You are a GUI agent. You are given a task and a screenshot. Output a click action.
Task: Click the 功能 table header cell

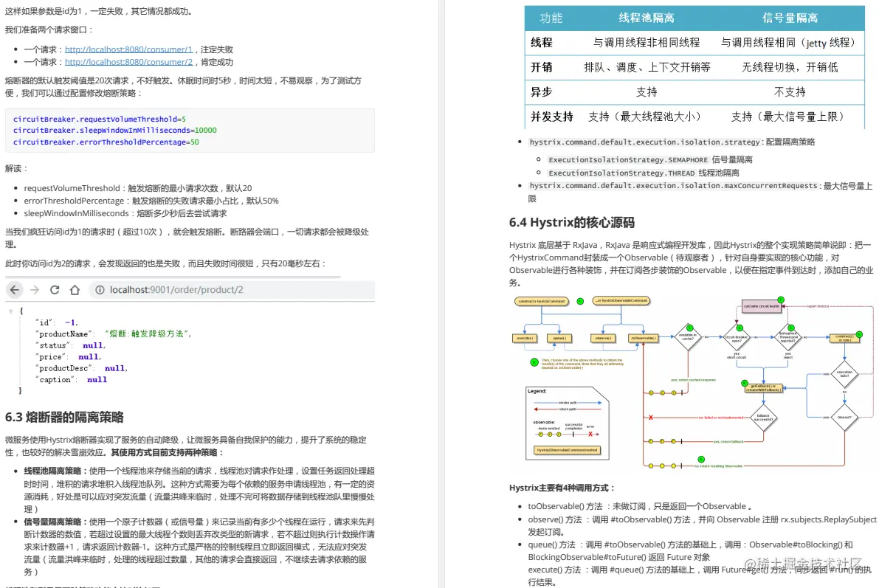pos(551,18)
